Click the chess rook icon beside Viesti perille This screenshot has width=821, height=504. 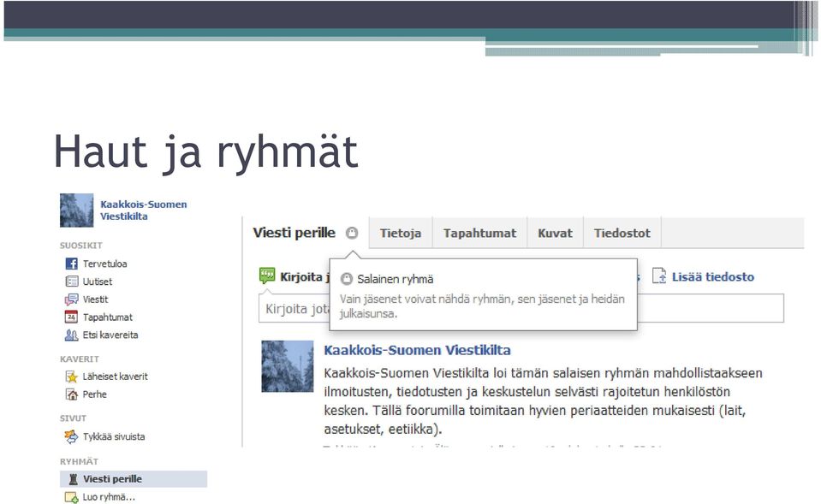74,479
